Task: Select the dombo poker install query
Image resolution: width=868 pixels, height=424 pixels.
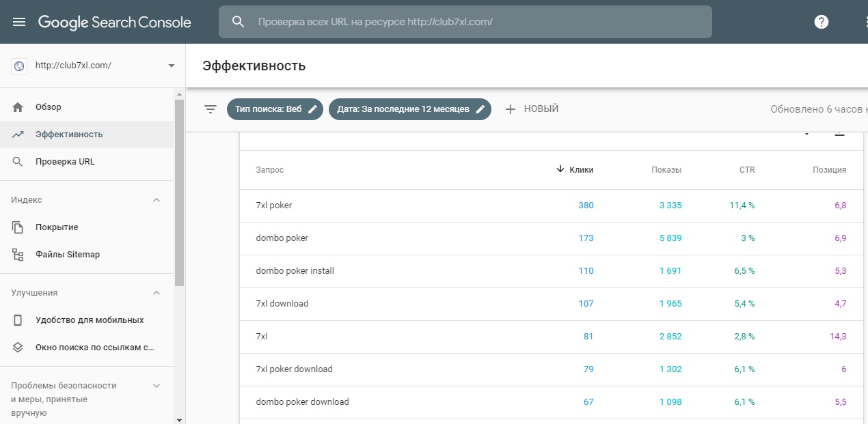Action: 551,271
